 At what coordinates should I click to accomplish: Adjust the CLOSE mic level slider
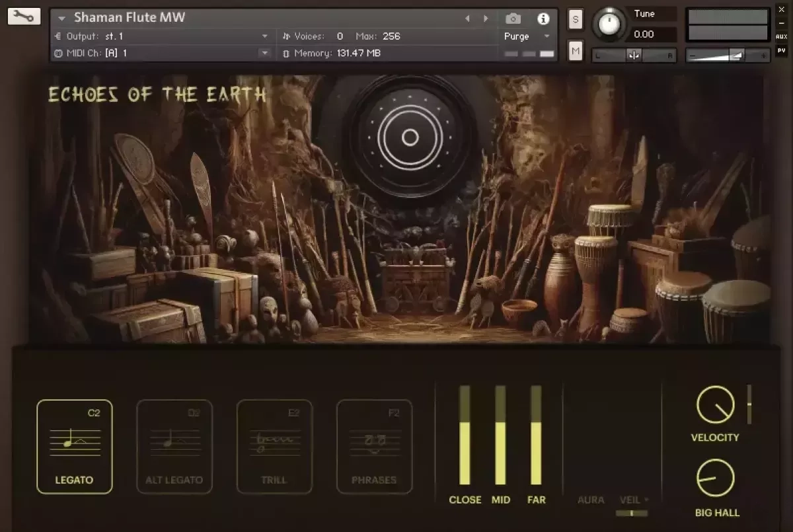click(465, 436)
